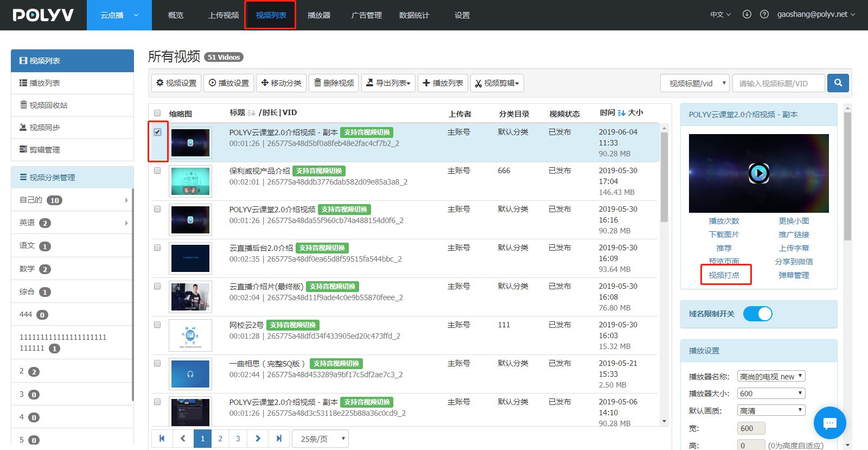Click 保利威视产品介绍 thumbnail
This screenshot has width=868, height=450.
(x=190, y=181)
